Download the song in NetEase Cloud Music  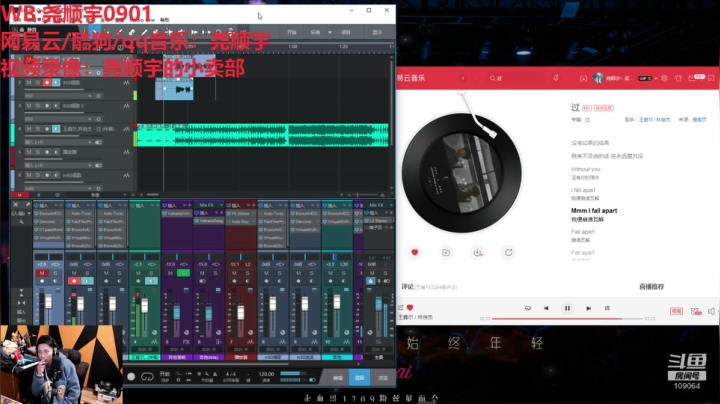(x=478, y=252)
